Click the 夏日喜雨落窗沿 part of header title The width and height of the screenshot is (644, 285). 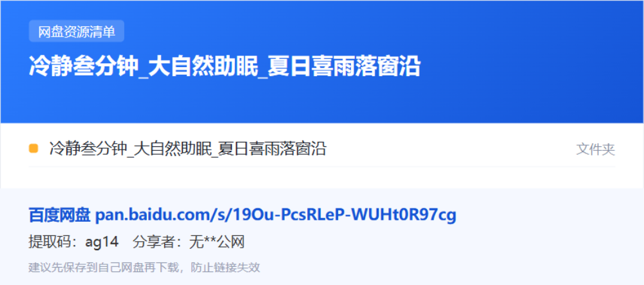345,66
